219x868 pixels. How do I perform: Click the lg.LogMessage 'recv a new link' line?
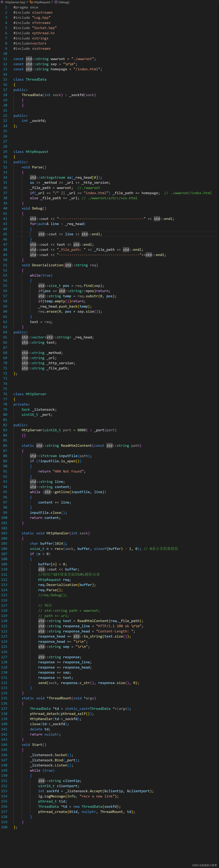point(78,796)
